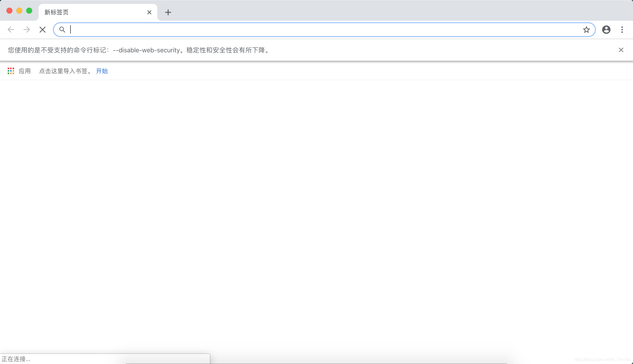
Task: Open the 应用 (Apps) shortcut icon
Action: click(11, 71)
